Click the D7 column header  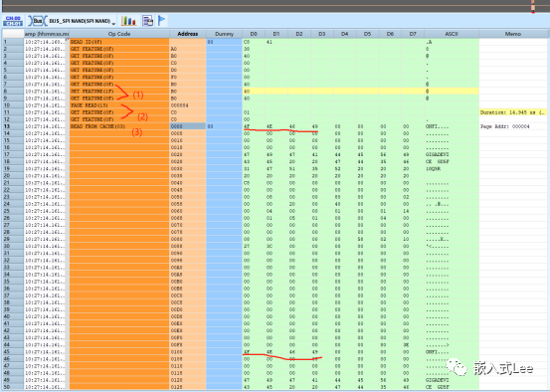(x=413, y=34)
